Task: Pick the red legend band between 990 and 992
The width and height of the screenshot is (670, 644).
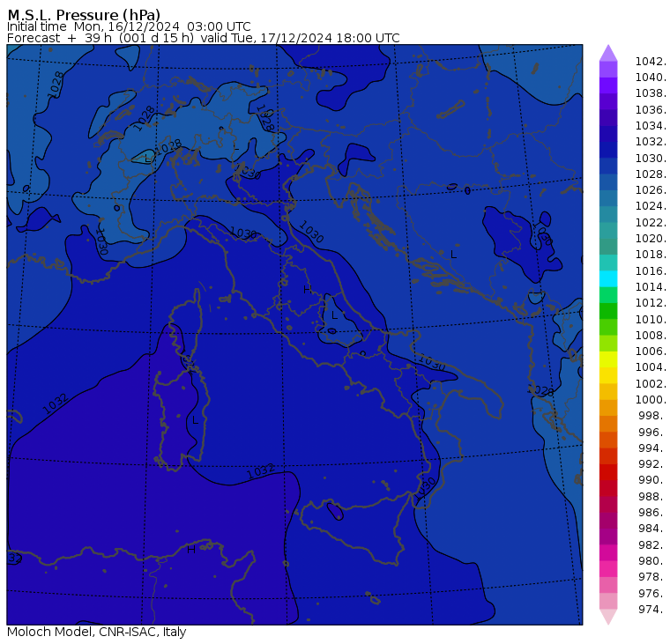Action: point(608,472)
